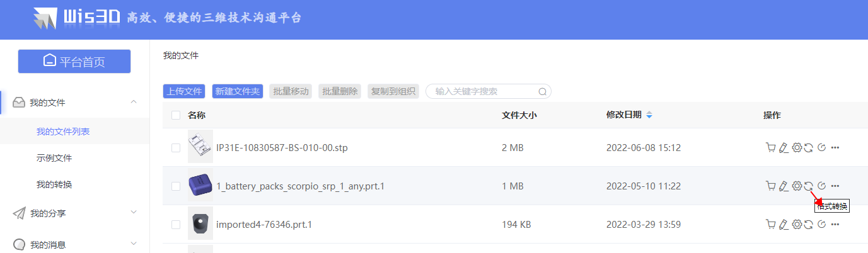Open more options for imported4-76346.prt.1
Screen dimensions: 868x253
click(x=835, y=224)
